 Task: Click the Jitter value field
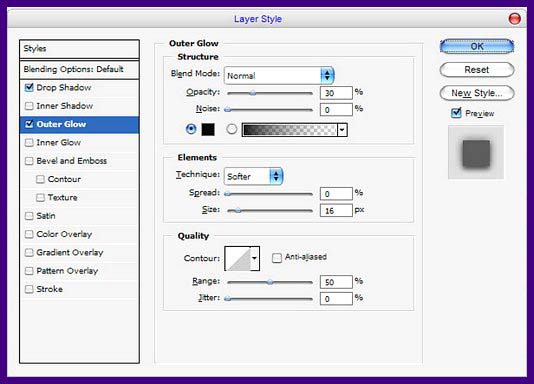pos(336,299)
